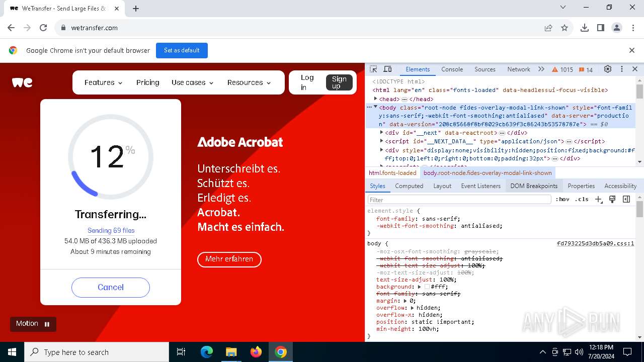The image size is (644, 362).
Task: Click the styles Filter input field
Action: pos(459,200)
